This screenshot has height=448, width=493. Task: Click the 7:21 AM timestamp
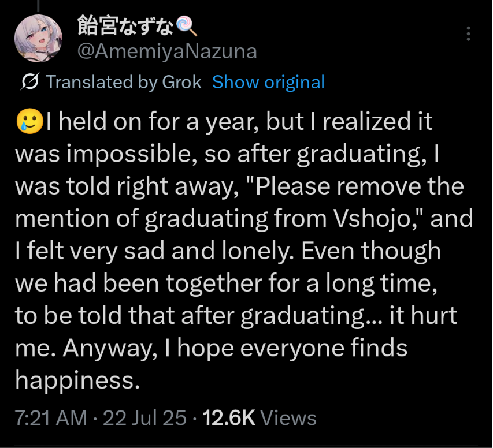pyautogui.click(x=51, y=418)
